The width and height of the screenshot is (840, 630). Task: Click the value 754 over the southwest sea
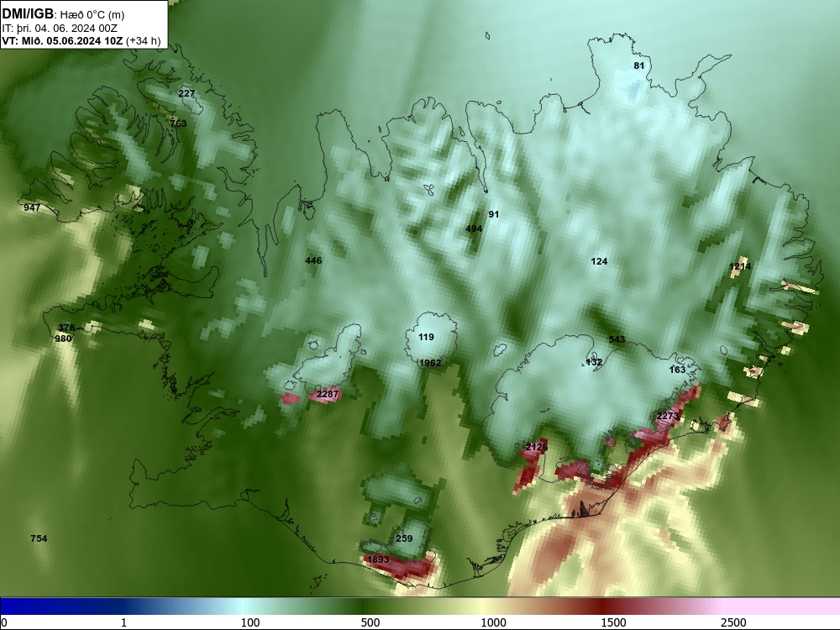click(39, 538)
